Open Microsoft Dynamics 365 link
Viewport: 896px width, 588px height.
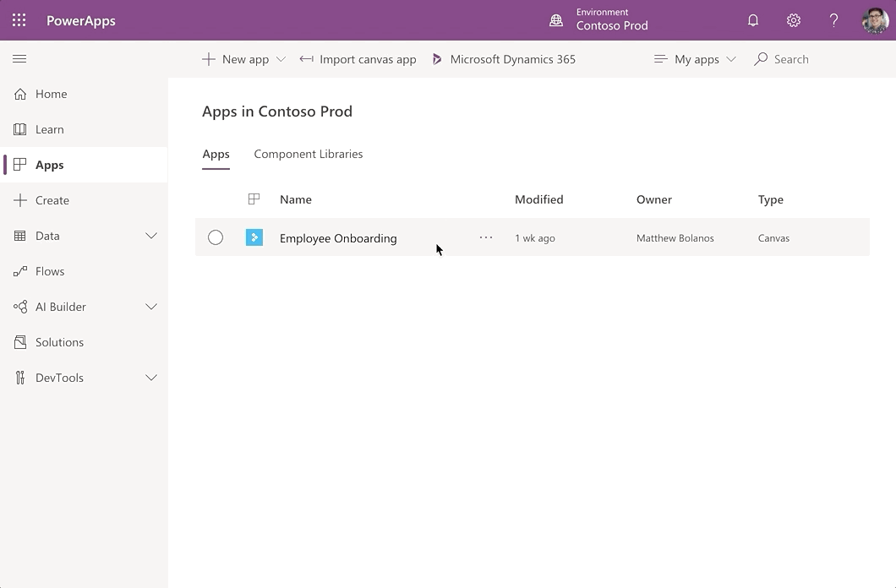[512, 59]
